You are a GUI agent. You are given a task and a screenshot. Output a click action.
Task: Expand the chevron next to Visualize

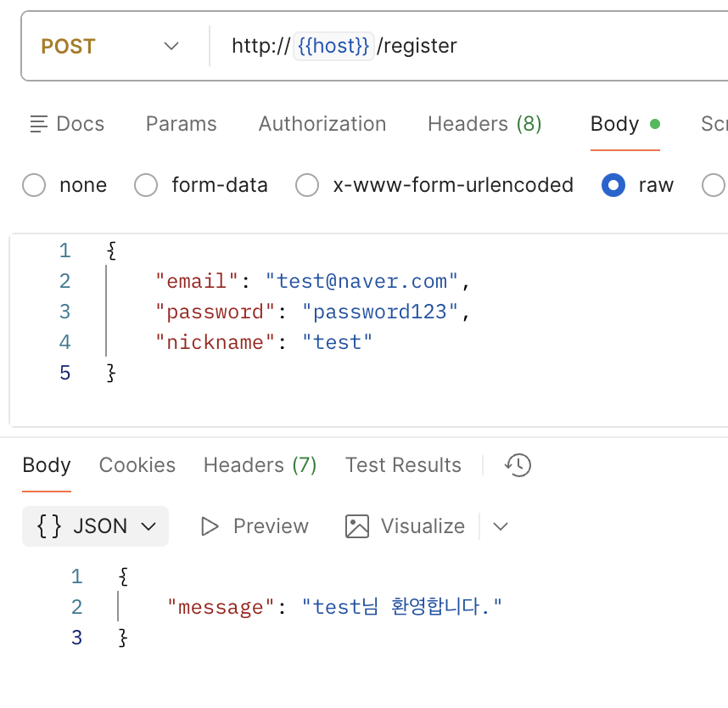point(501,526)
